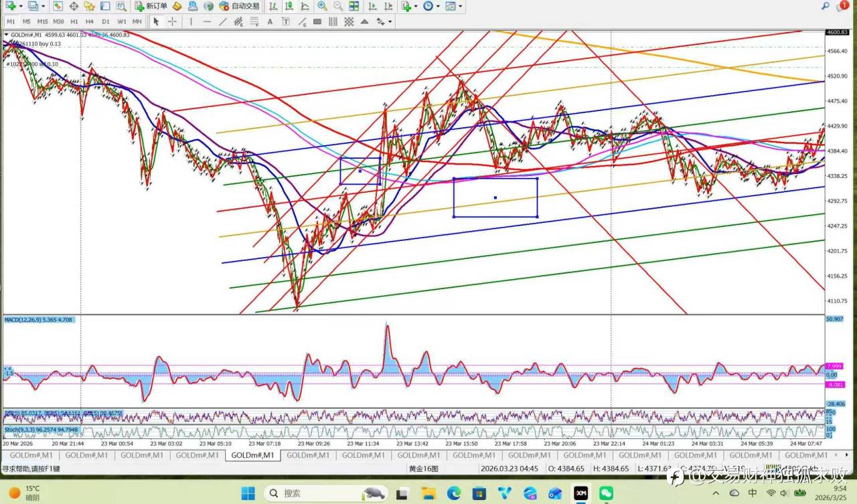Select the Fibonacci retracement tool

click(x=254, y=21)
